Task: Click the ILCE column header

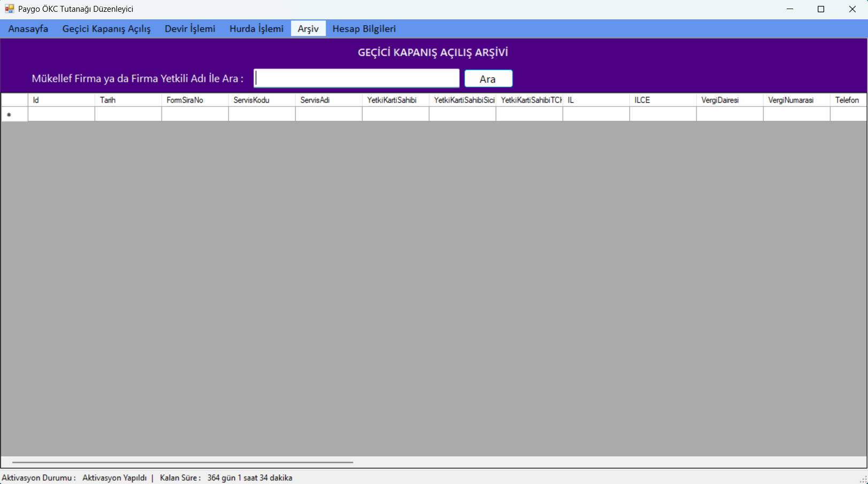Action: click(x=663, y=100)
